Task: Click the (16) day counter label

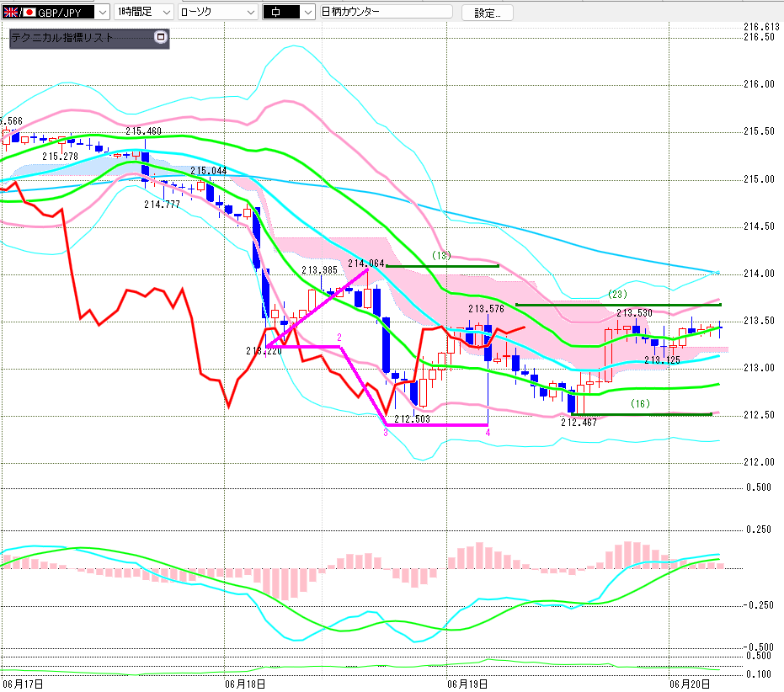Action: click(x=640, y=403)
